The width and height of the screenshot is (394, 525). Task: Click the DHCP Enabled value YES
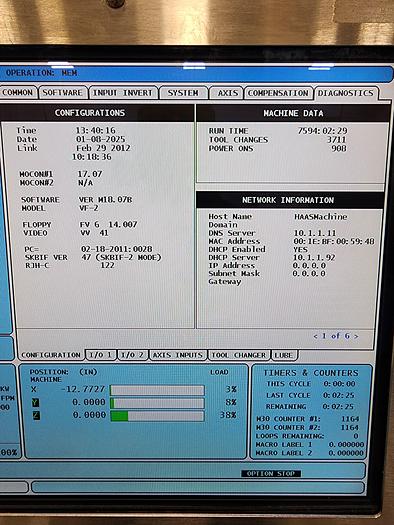[x=300, y=249]
